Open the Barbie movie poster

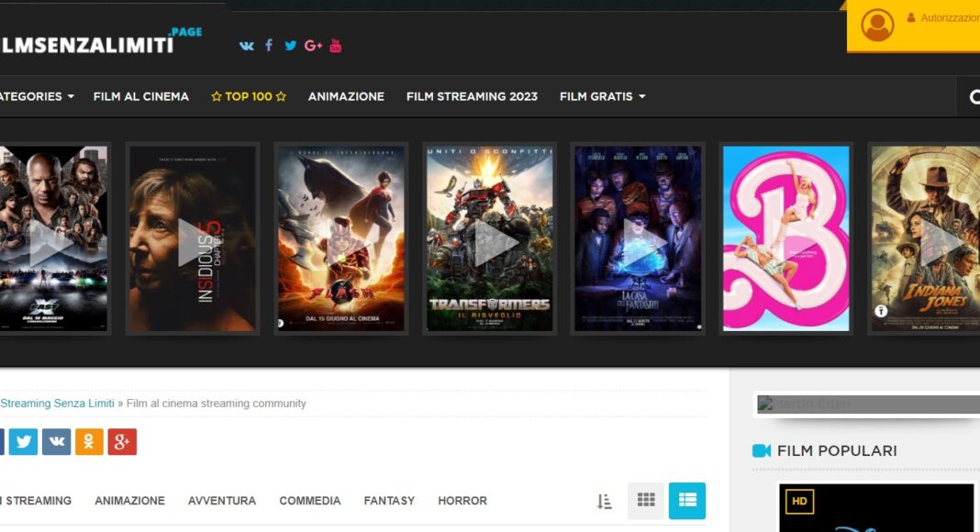point(786,238)
